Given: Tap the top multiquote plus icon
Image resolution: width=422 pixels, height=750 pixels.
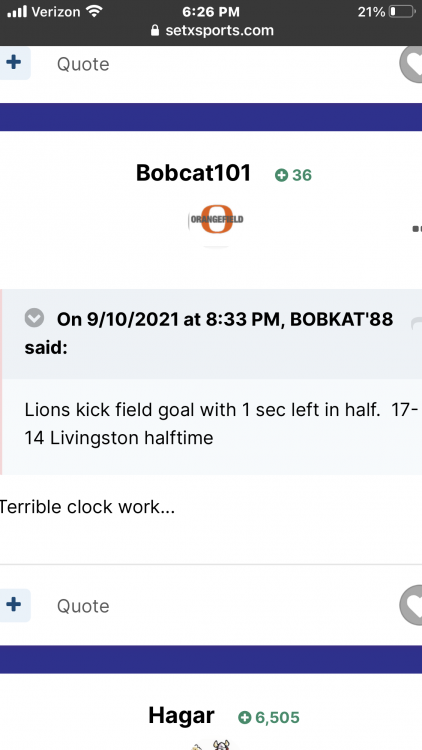Looking at the screenshot, I should click(x=14, y=63).
